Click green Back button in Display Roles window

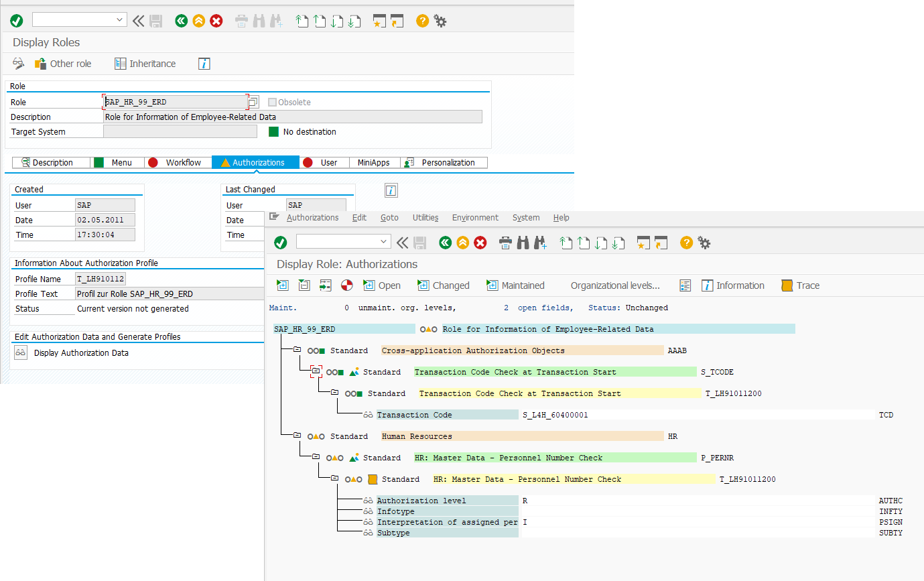tap(181, 21)
